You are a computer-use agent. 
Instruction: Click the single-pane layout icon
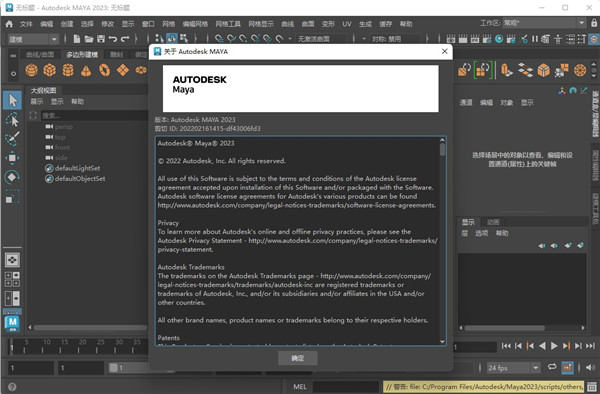point(12,260)
